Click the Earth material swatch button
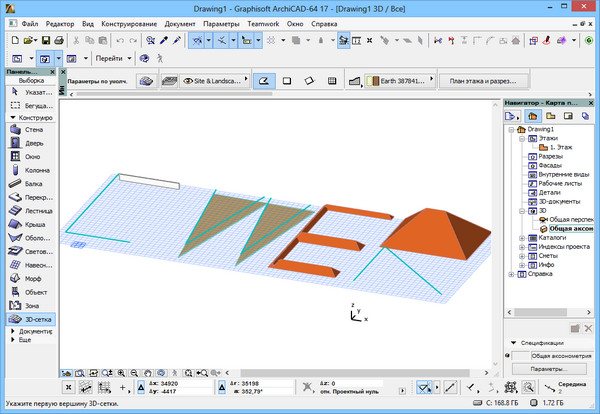600x414 pixels. click(400, 81)
